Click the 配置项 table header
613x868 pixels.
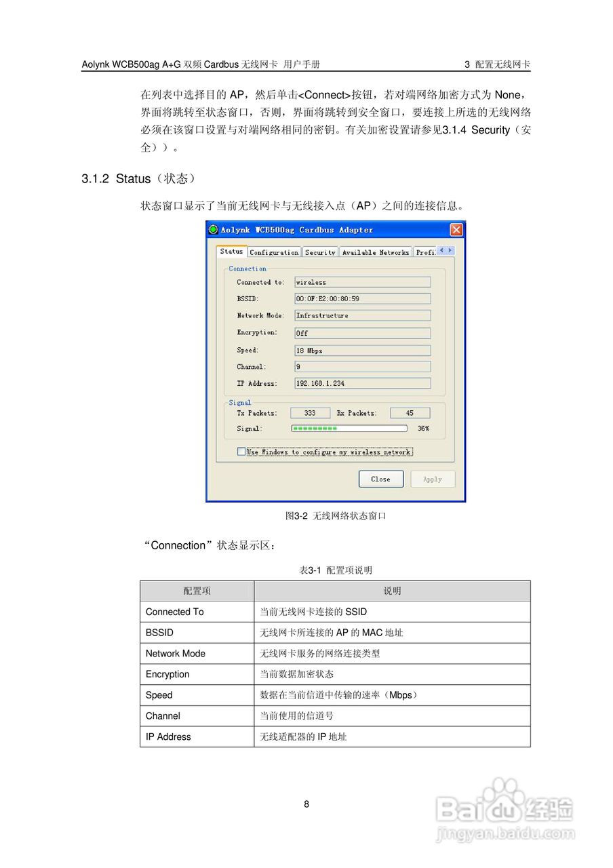pyautogui.click(x=197, y=591)
